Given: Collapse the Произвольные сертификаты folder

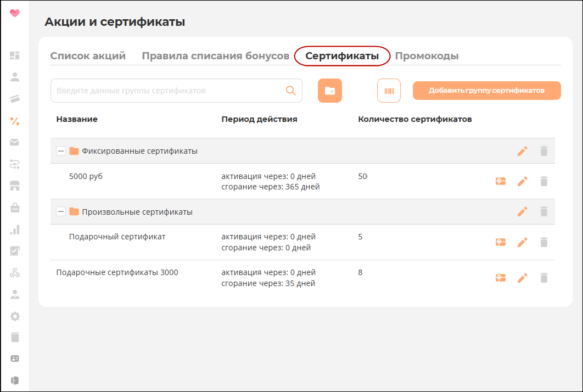Looking at the screenshot, I should (61, 211).
